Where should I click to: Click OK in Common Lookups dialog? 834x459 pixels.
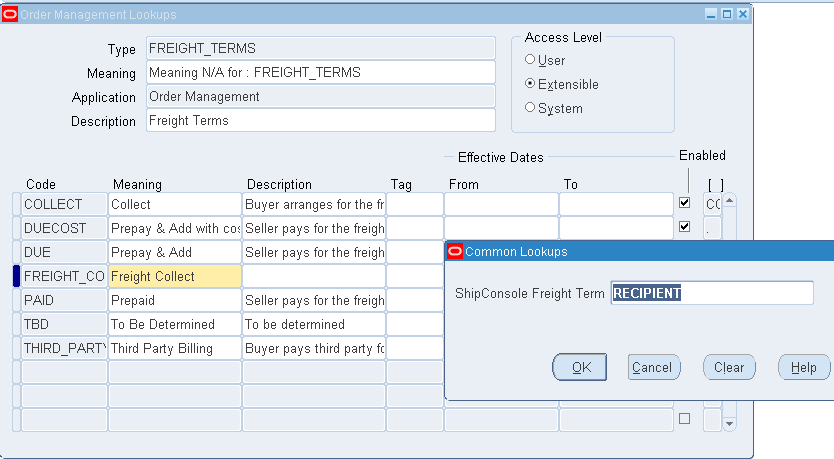tap(580, 367)
